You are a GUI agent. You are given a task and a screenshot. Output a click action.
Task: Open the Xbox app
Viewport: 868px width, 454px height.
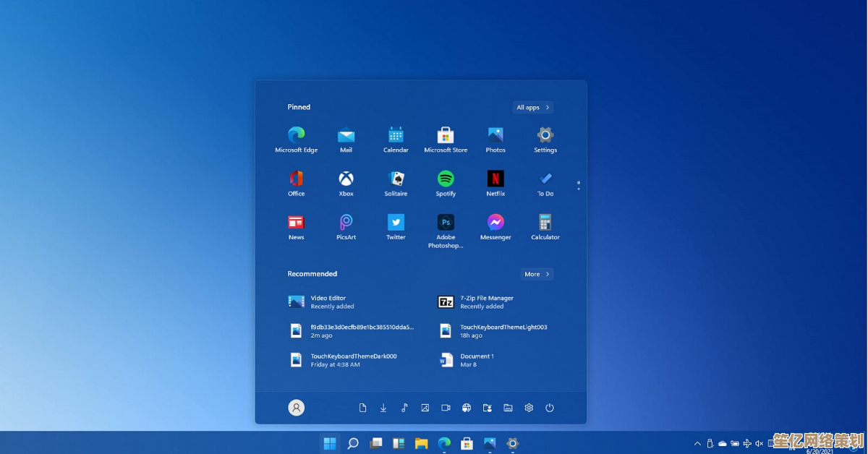(x=346, y=183)
